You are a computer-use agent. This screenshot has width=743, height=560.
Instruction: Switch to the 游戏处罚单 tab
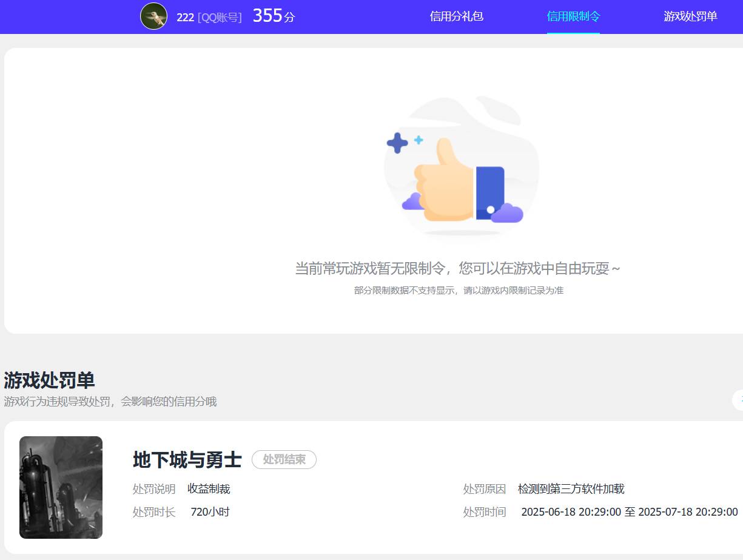click(x=690, y=16)
